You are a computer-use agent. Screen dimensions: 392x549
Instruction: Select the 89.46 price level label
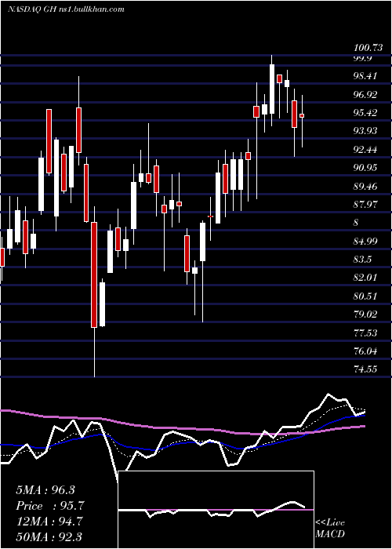[x=365, y=187]
